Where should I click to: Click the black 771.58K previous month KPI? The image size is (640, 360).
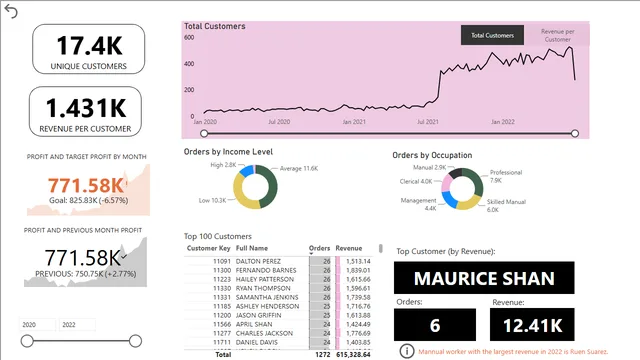[x=83, y=258]
